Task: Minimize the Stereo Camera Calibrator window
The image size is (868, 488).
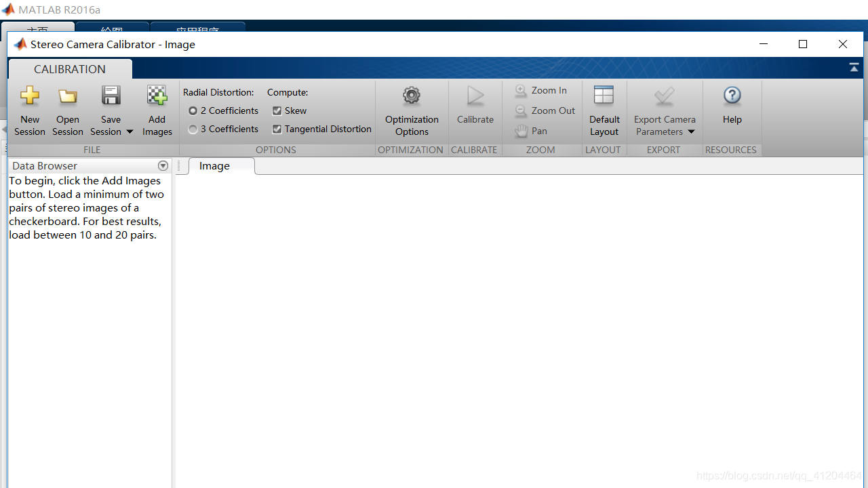Action: pyautogui.click(x=764, y=44)
